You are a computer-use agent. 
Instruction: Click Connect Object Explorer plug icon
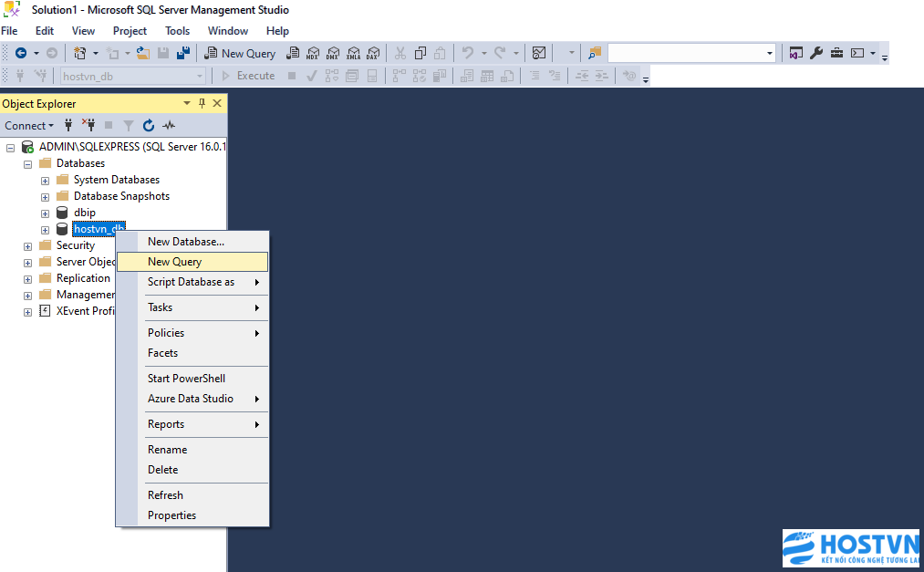click(x=68, y=125)
